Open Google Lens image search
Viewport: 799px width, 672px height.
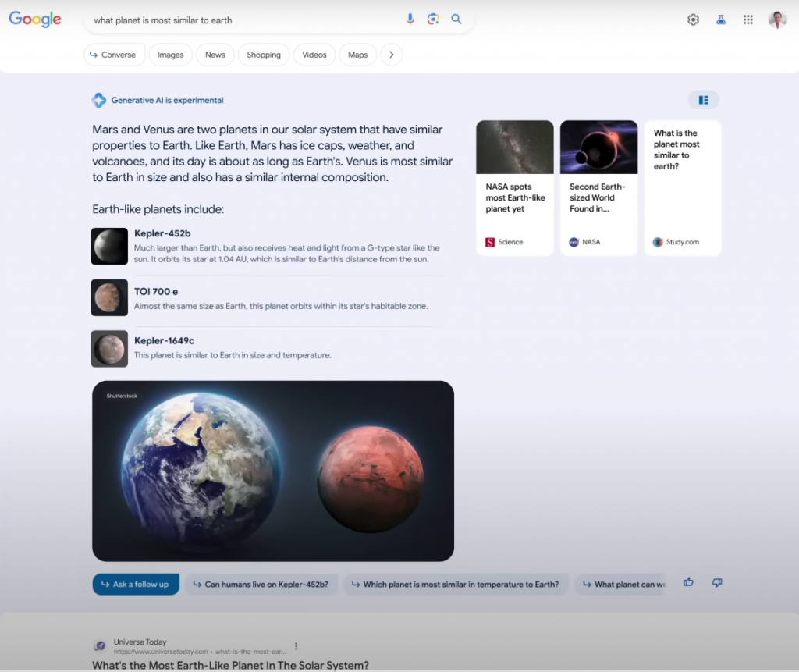433,20
